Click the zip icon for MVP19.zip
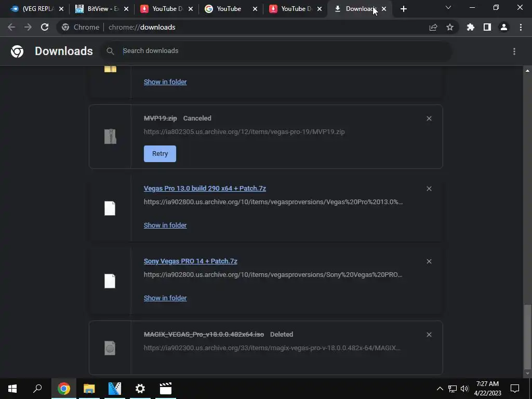Image resolution: width=532 pixels, height=399 pixels. 110,137
